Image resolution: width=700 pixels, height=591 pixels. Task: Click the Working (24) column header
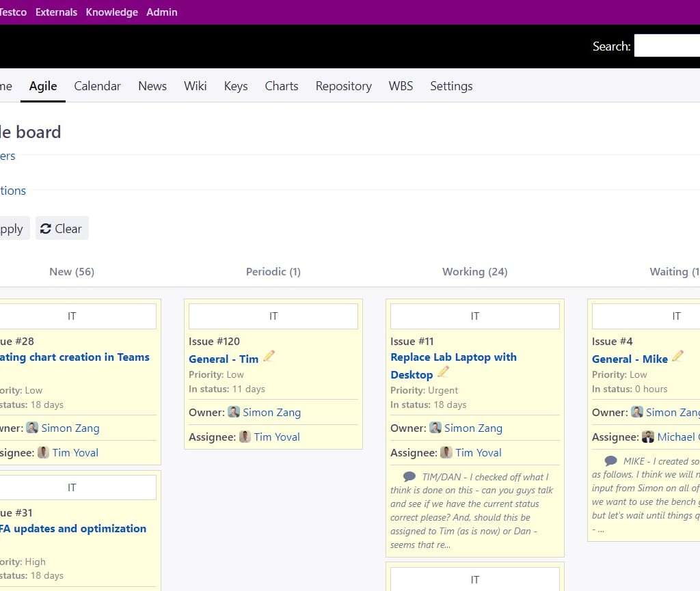pyautogui.click(x=474, y=272)
